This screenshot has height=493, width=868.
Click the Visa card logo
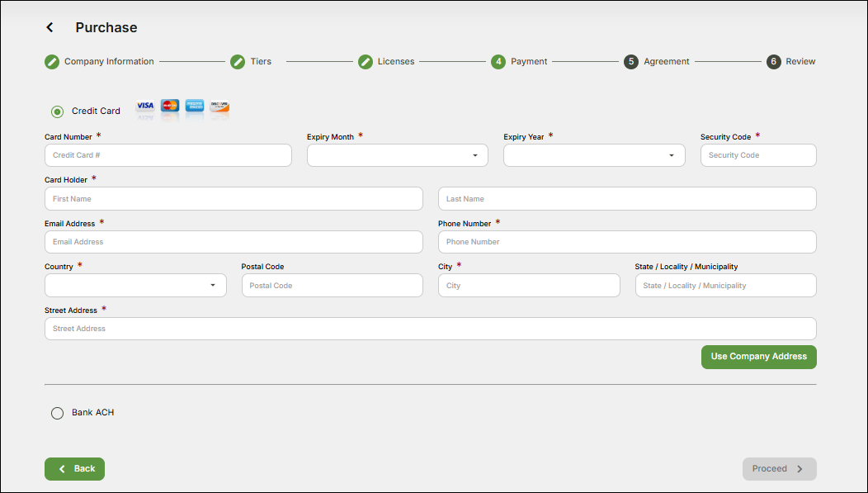pos(145,106)
